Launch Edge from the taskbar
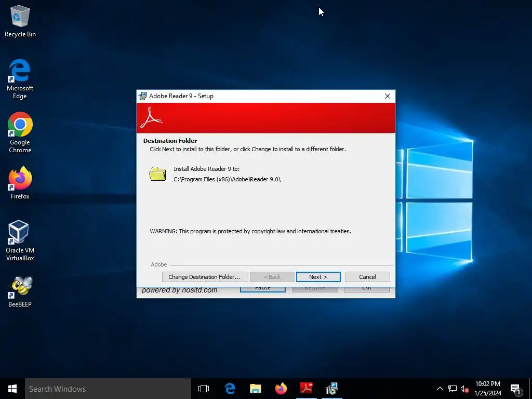 (x=230, y=389)
